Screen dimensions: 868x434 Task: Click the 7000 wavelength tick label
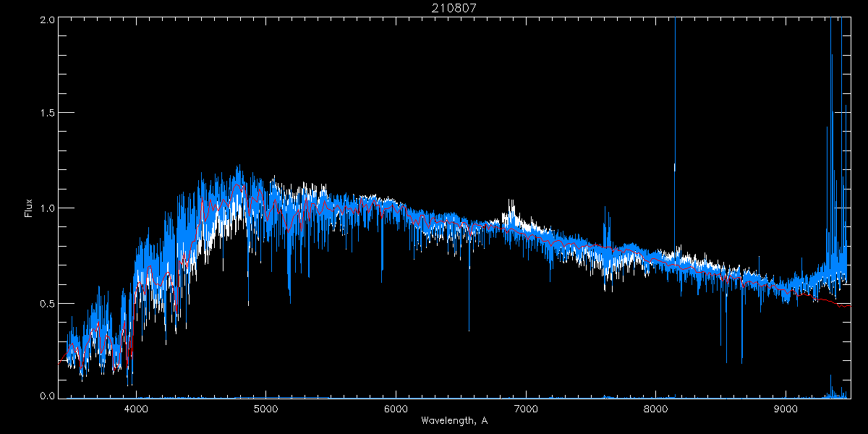click(x=526, y=409)
